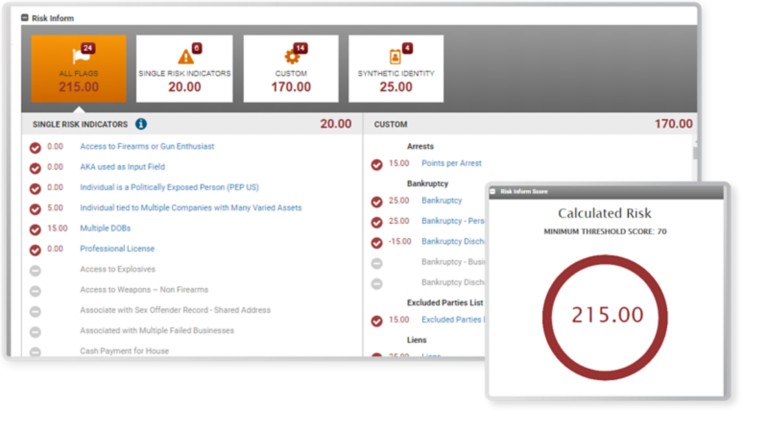This screenshot has height=432, width=768.
Task: Uncheck Politically Exposed Person flag
Action: coord(35,189)
